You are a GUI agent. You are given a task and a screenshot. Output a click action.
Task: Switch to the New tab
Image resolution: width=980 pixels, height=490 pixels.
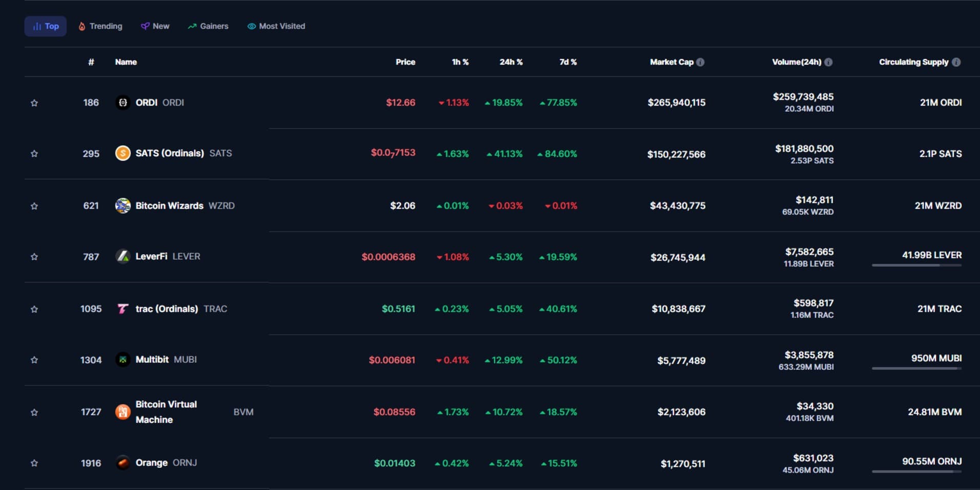coord(155,26)
